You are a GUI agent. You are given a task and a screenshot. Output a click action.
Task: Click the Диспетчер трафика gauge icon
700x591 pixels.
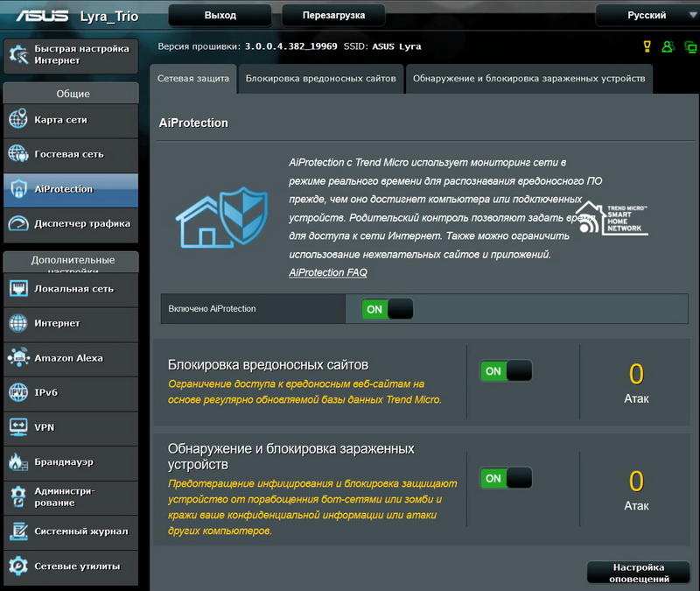coord(18,223)
